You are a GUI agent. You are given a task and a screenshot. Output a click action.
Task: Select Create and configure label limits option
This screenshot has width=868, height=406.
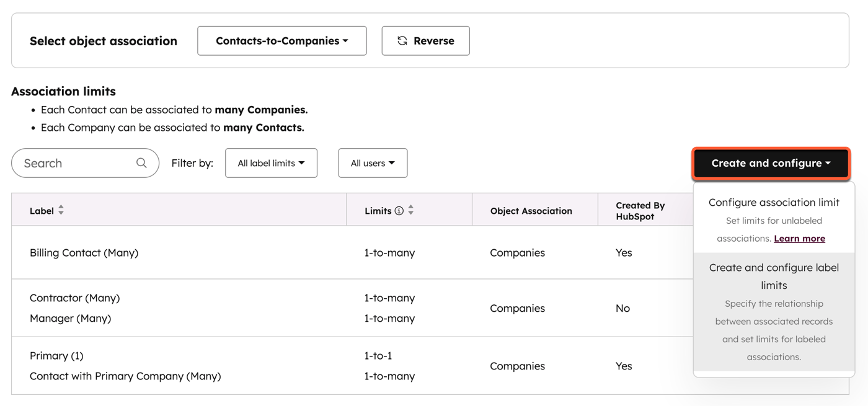click(774, 276)
